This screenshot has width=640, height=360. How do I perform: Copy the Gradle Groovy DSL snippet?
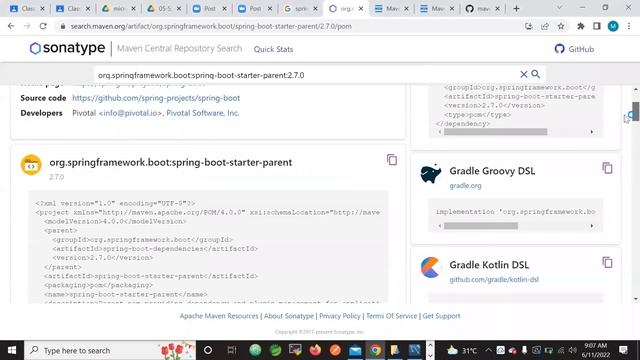607,168
